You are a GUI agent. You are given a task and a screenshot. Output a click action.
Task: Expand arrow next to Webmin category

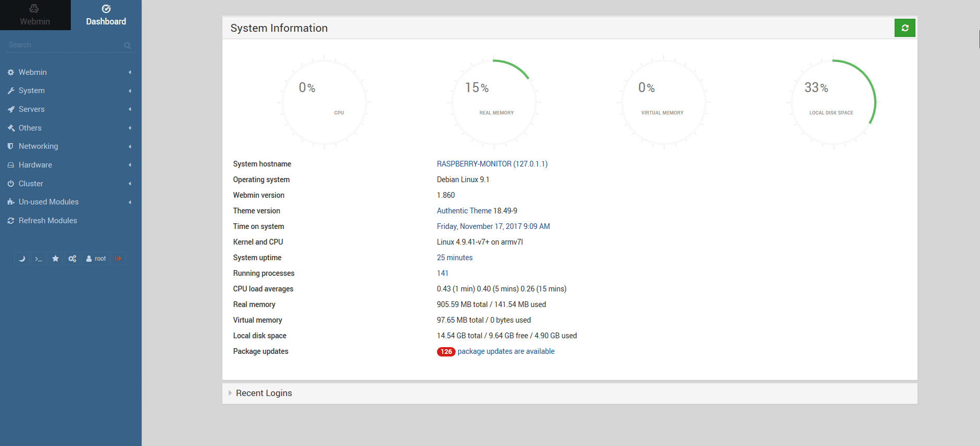[x=130, y=72]
